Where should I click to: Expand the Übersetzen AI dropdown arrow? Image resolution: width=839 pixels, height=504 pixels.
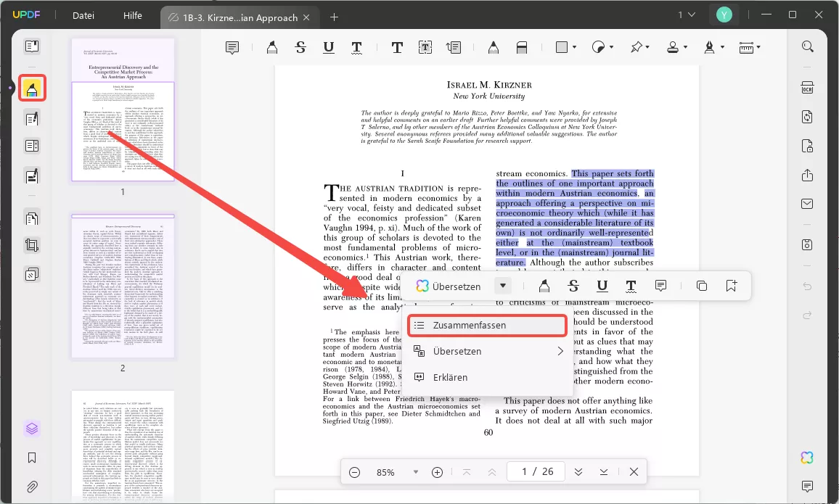click(502, 286)
